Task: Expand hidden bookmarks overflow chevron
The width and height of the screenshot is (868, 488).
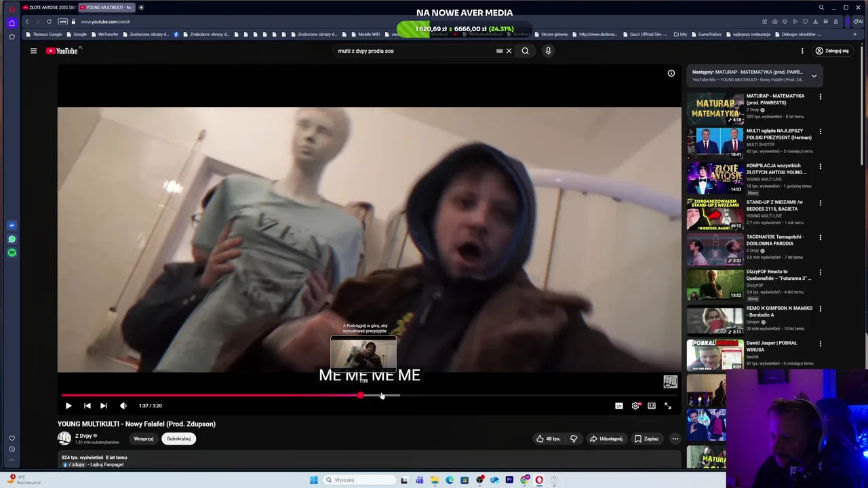Action: point(856,34)
